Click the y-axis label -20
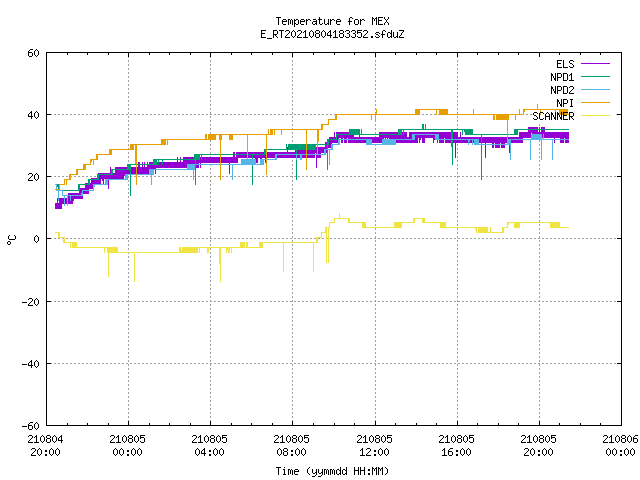This screenshot has width=640, height=480. coord(31,302)
